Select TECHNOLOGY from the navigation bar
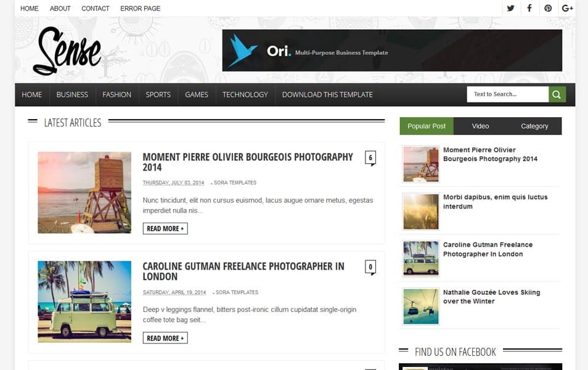Screen dimensions: 588x370 coord(245,94)
